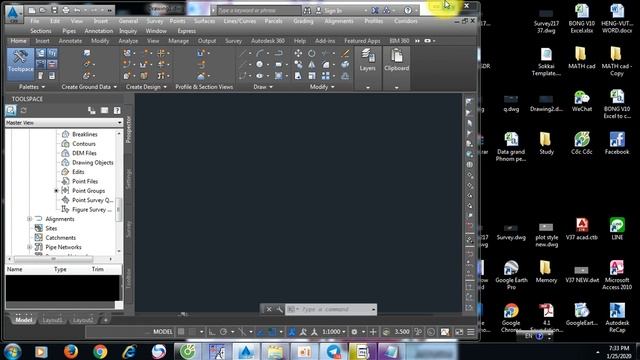Open the vertical Settings tab in Toolspace
640x360 pixels.
pos(129,179)
